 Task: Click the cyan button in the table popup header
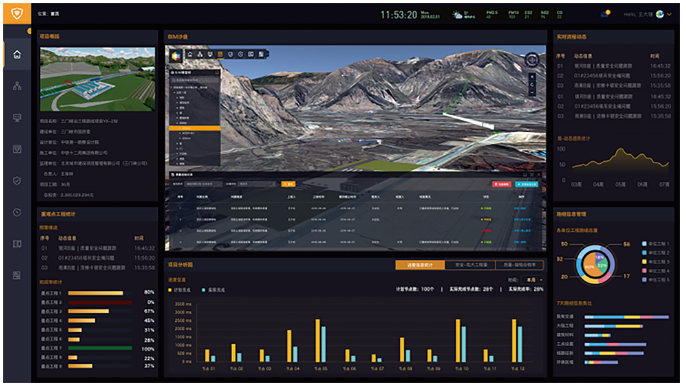(x=526, y=184)
